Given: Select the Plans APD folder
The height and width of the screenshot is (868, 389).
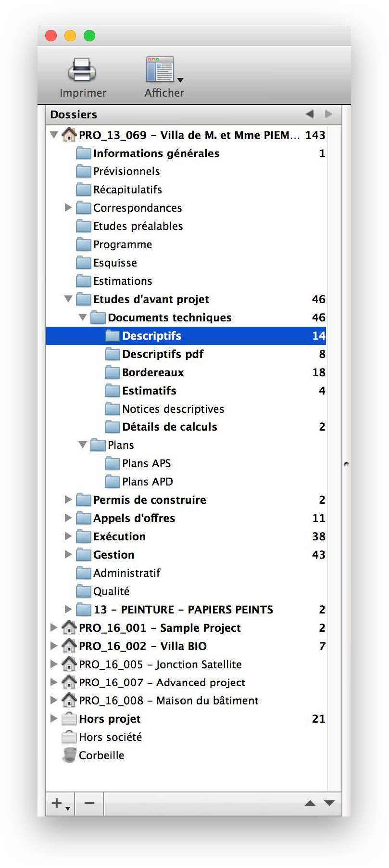Looking at the screenshot, I should (x=186, y=482).
